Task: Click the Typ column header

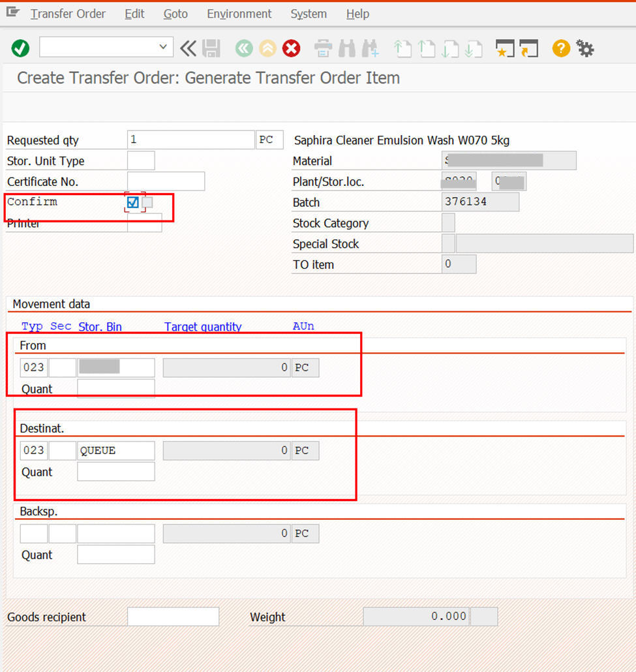Action: pyautogui.click(x=32, y=327)
